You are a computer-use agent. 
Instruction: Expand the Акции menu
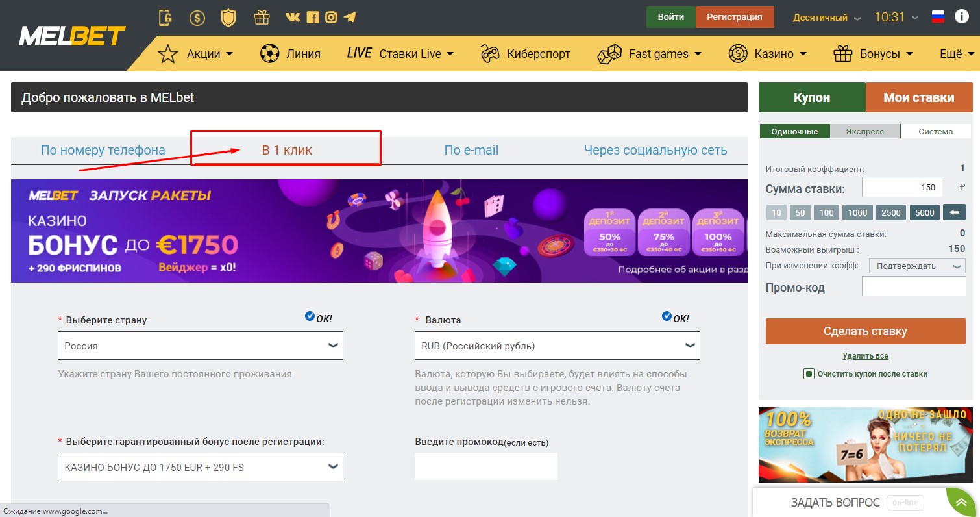click(210, 54)
